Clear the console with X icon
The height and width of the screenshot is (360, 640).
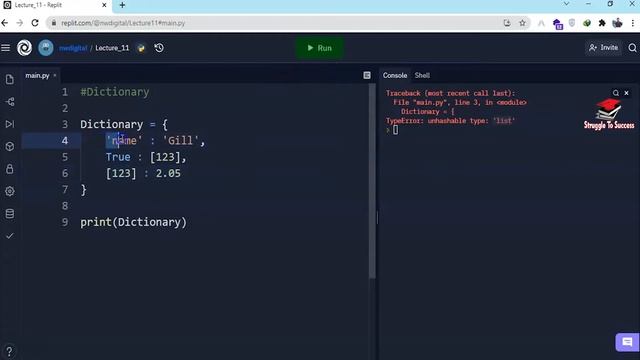(627, 93)
